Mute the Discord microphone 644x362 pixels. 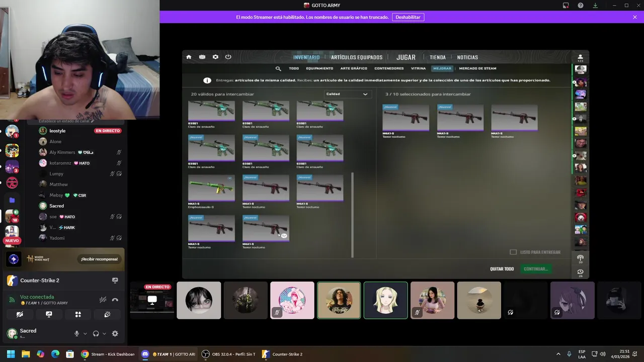coord(77,333)
